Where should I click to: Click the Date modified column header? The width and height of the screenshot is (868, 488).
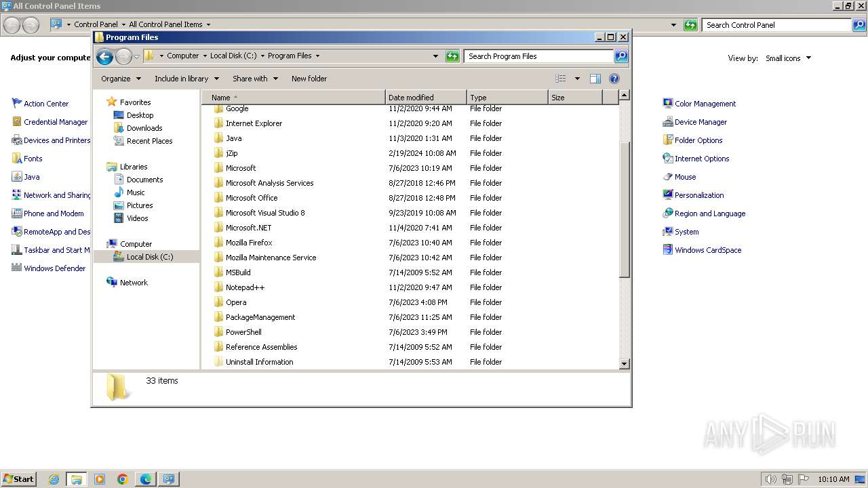click(426, 98)
